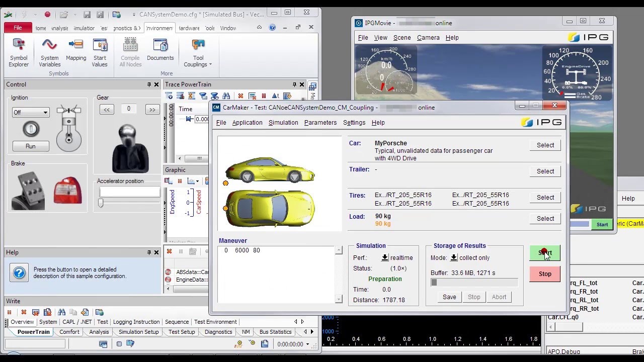Open the Parameters menu in CarMaker
The image size is (644, 362).
click(320, 122)
